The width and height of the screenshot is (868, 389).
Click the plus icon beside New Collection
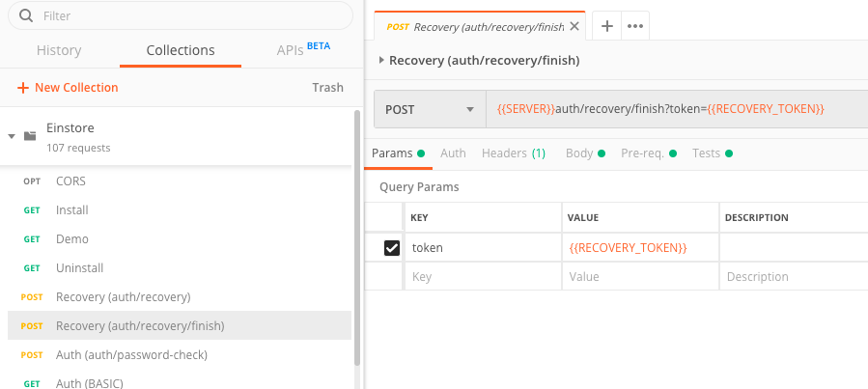coord(23,88)
